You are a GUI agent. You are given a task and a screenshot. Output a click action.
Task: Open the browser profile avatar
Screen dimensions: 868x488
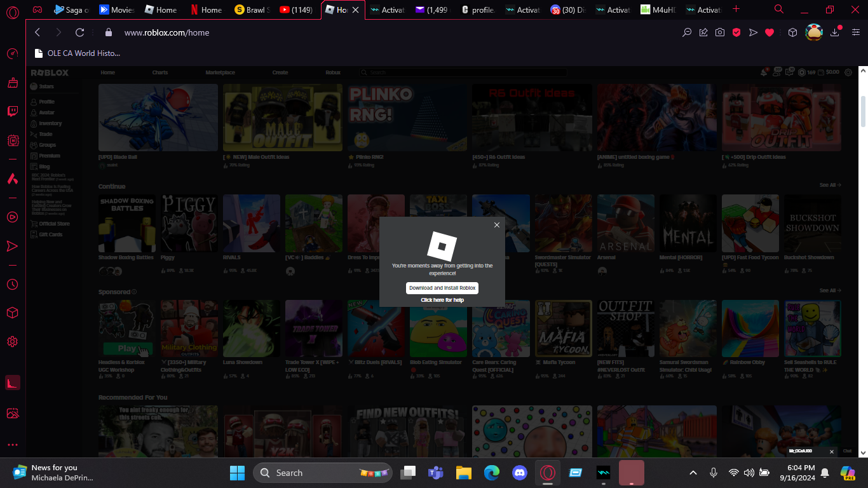coord(814,32)
